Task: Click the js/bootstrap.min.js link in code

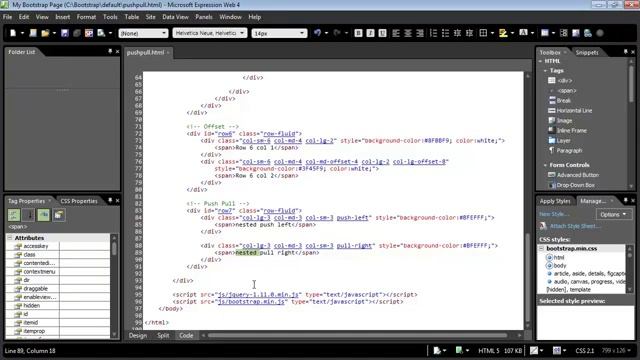Action: [251, 302]
